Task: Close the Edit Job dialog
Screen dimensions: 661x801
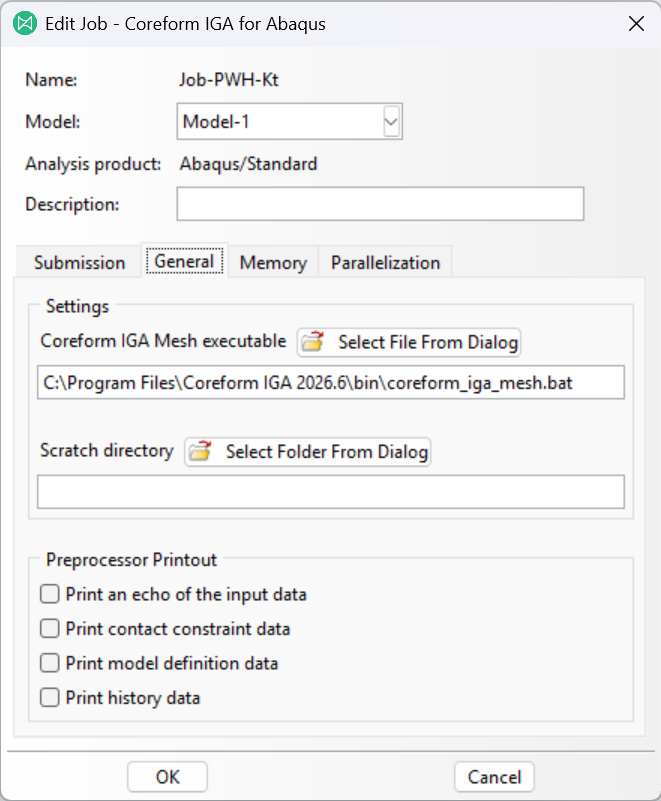Action: coord(636,23)
